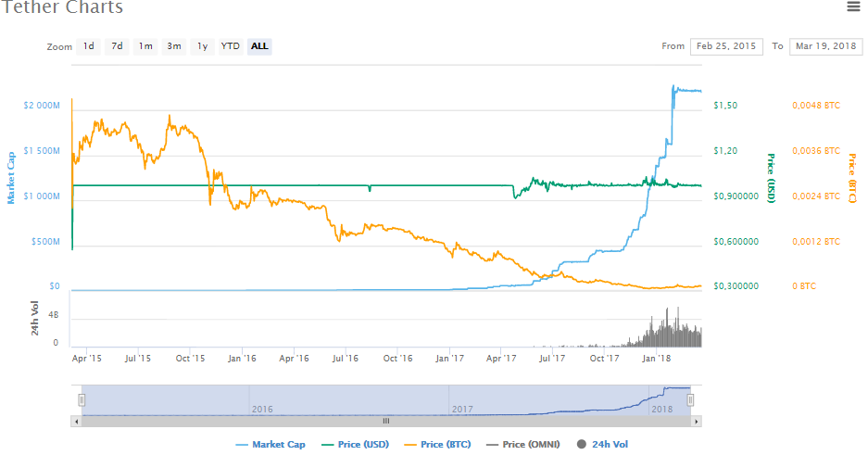Click the $1 000M market cap axis label
The height and width of the screenshot is (455, 868).
click(42, 196)
